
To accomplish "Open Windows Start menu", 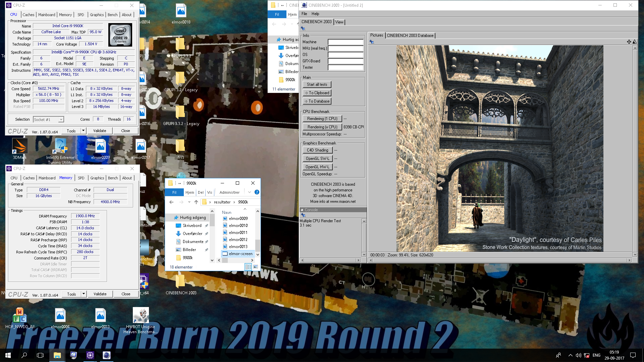I will point(8,355).
